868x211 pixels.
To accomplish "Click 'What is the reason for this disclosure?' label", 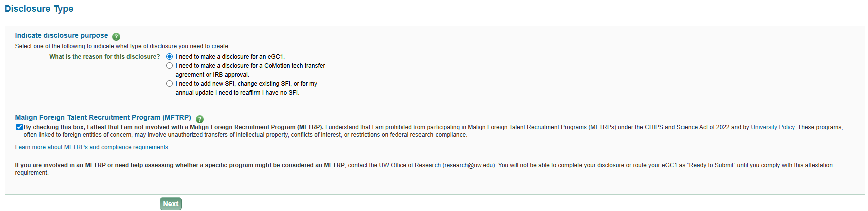I will pyautogui.click(x=104, y=57).
